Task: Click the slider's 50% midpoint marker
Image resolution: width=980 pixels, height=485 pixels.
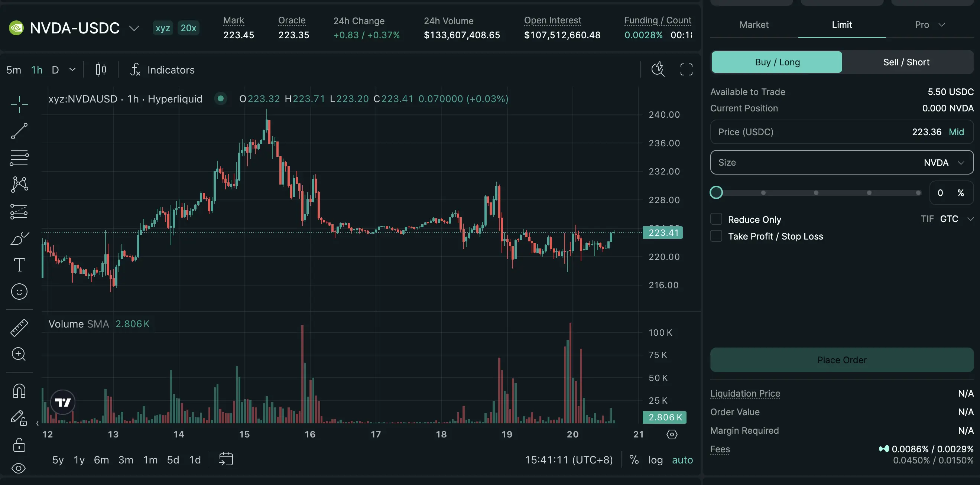Action: [816, 193]
